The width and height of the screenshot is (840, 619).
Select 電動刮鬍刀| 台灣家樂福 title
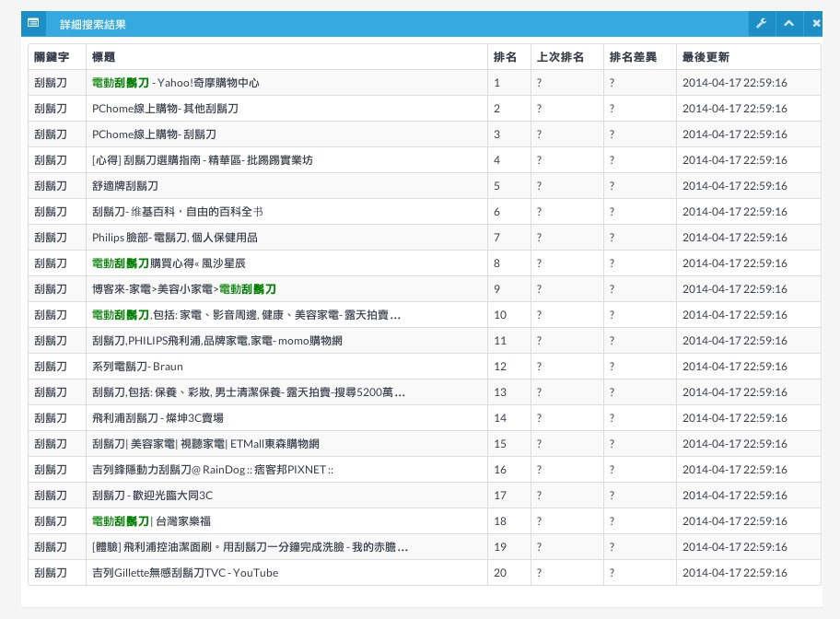point(152,520)
